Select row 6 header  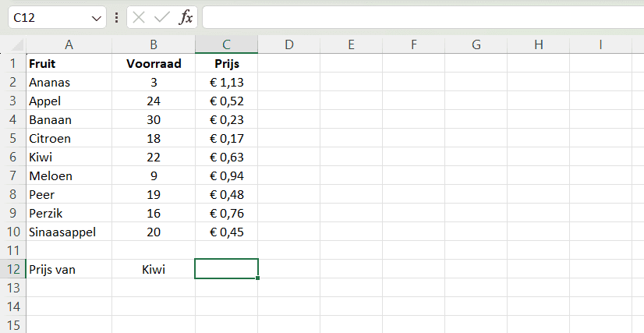coord(12,157)
